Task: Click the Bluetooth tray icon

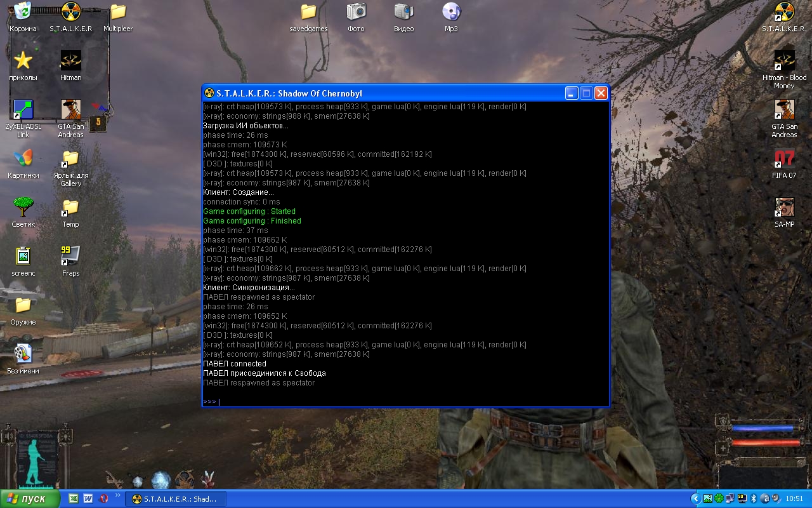Action: point(754,498)
